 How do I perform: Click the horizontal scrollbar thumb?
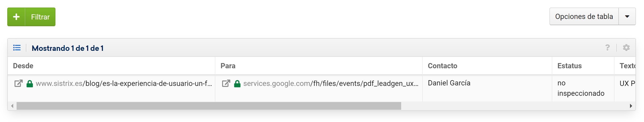point(209,106)
